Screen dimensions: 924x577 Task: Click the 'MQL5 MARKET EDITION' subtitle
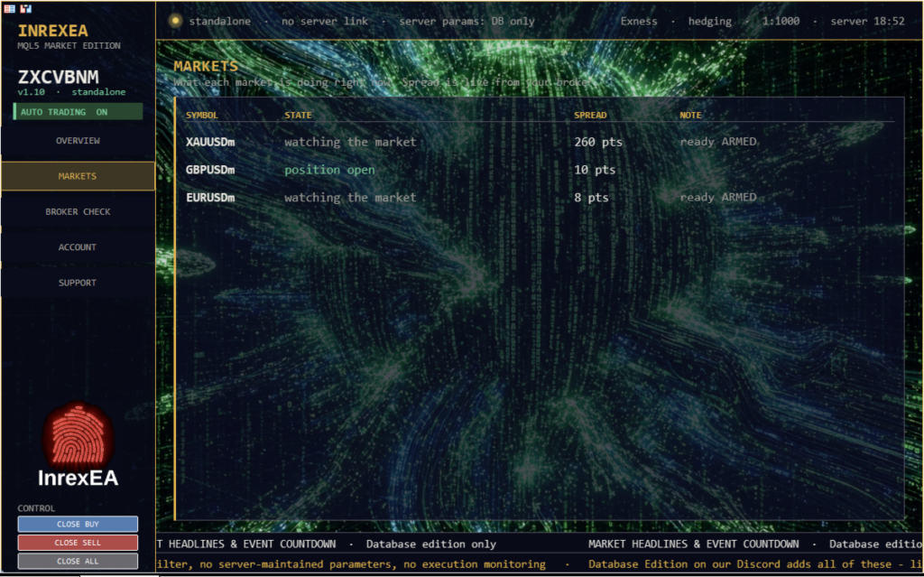pos(69,45)
